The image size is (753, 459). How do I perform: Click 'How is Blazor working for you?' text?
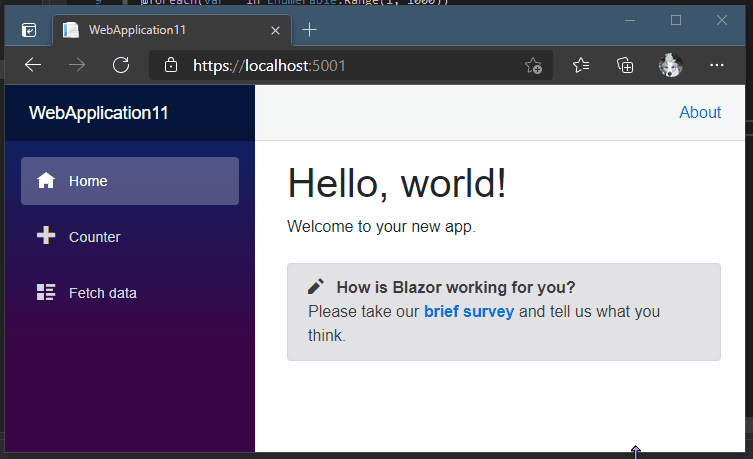coord(456,287)
